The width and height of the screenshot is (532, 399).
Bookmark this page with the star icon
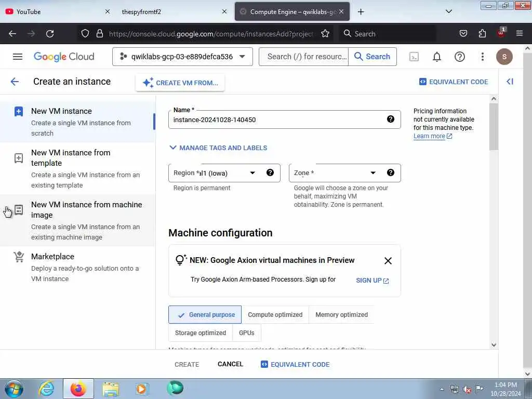(x=325, y=34)
